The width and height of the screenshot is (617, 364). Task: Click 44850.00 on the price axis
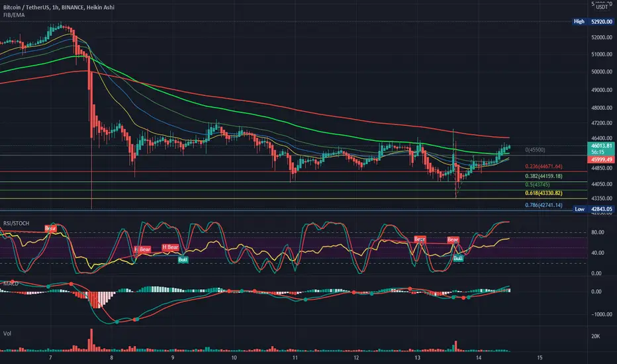point(602,168)
